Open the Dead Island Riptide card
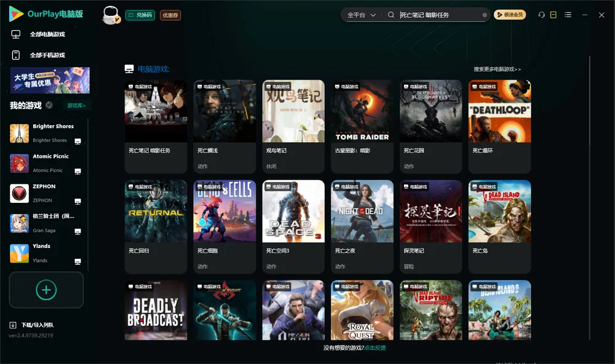The image size is (615, 364). [x=431, y=310]
